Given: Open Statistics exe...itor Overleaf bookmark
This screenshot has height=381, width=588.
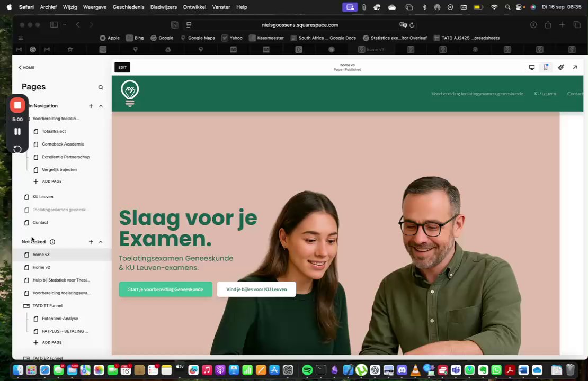Looking at the screenshot, I should point(395,38).
